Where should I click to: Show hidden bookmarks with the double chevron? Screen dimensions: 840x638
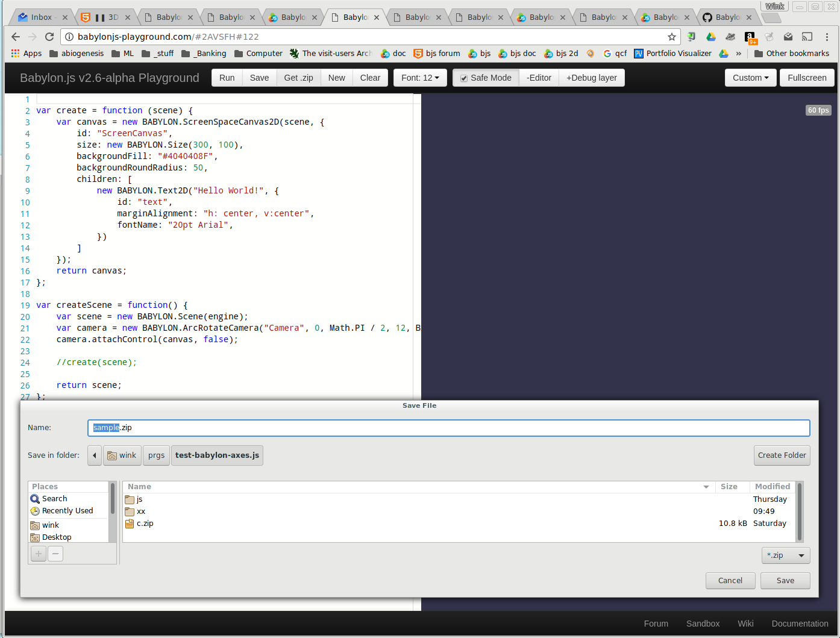[x=739, y=54]
